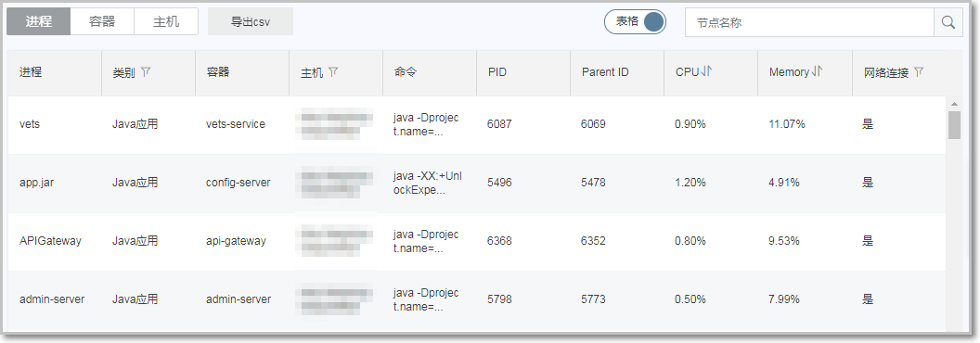Switch to the 容器 tab
This screenshot has width=980, height=343.
(x=102, y=22)
